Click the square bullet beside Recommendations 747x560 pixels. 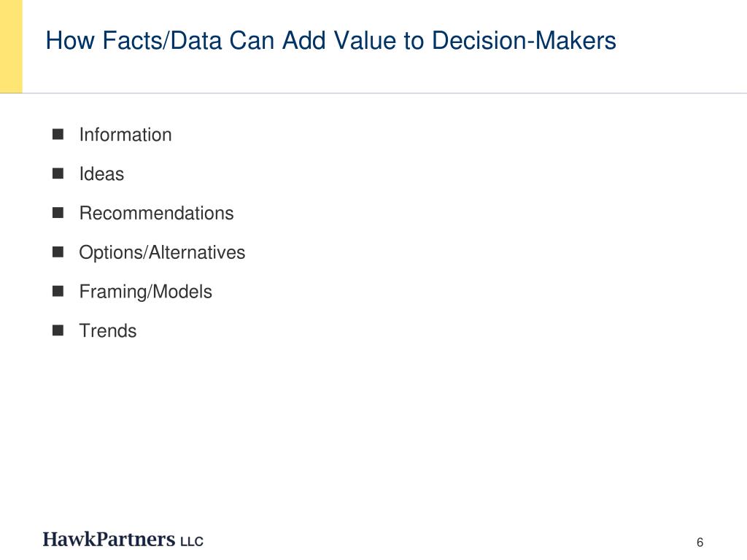pos(58,212)
